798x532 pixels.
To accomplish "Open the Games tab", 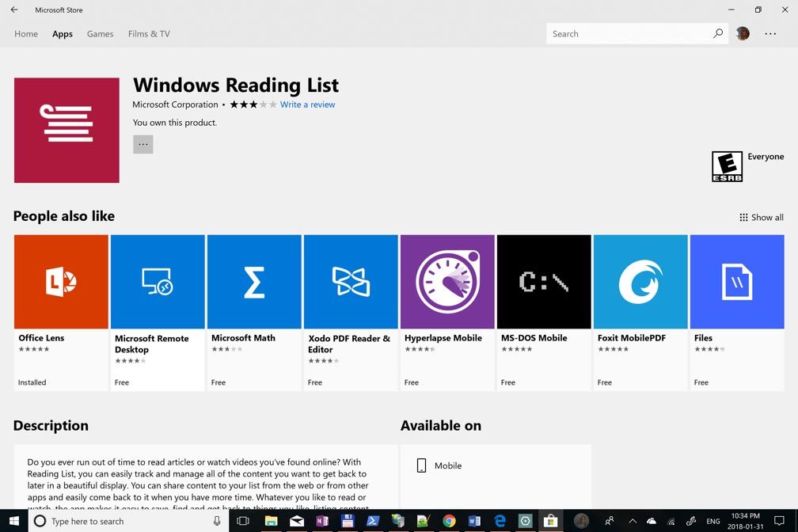I will pos(101,34).
